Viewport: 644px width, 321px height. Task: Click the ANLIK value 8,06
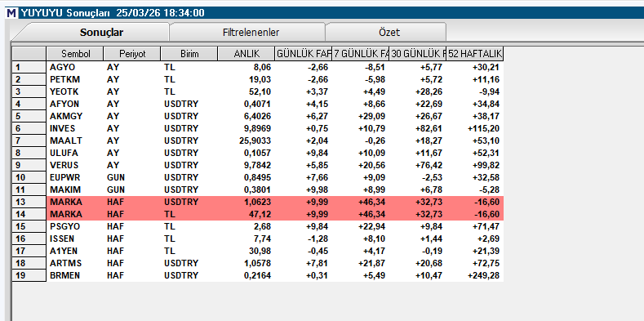click(x=263, y=67)
